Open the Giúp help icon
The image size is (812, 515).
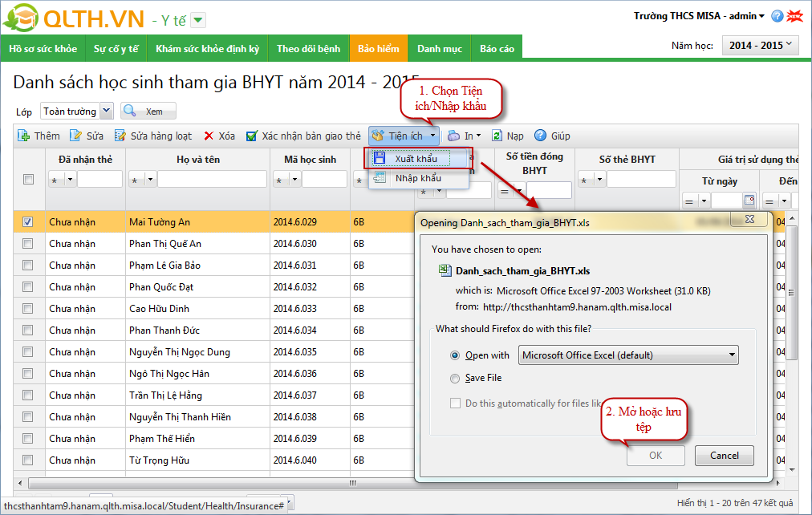pos(541,136)
